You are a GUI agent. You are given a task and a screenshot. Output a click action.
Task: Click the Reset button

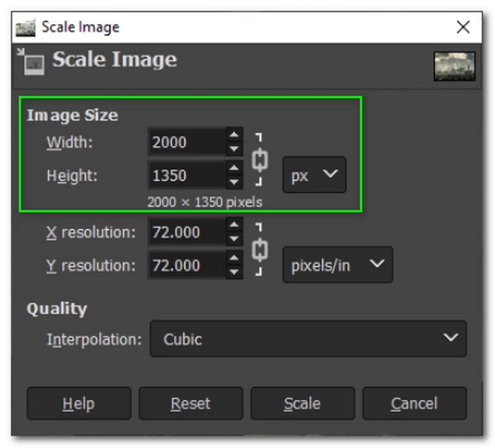click(x=191, y=404)
